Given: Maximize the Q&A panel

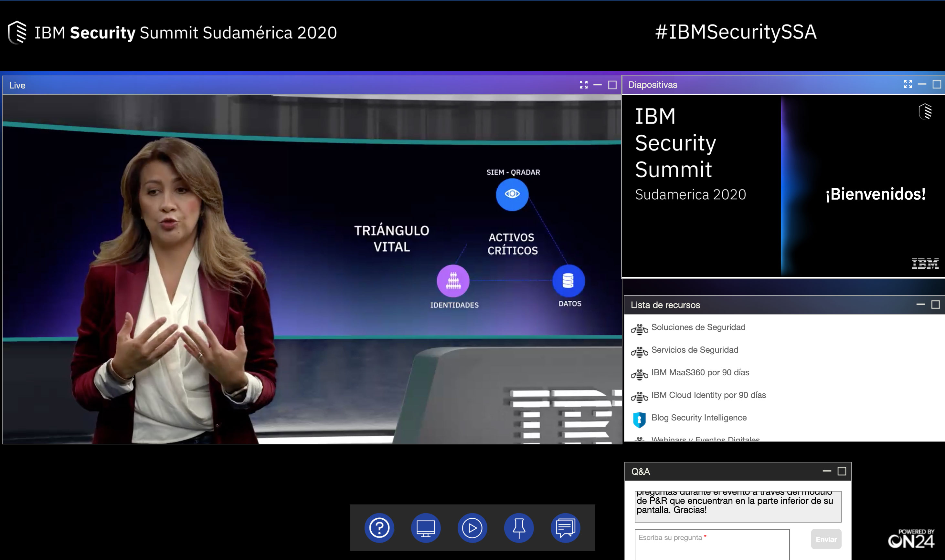Looking at the screenshot, I should 842,471.
